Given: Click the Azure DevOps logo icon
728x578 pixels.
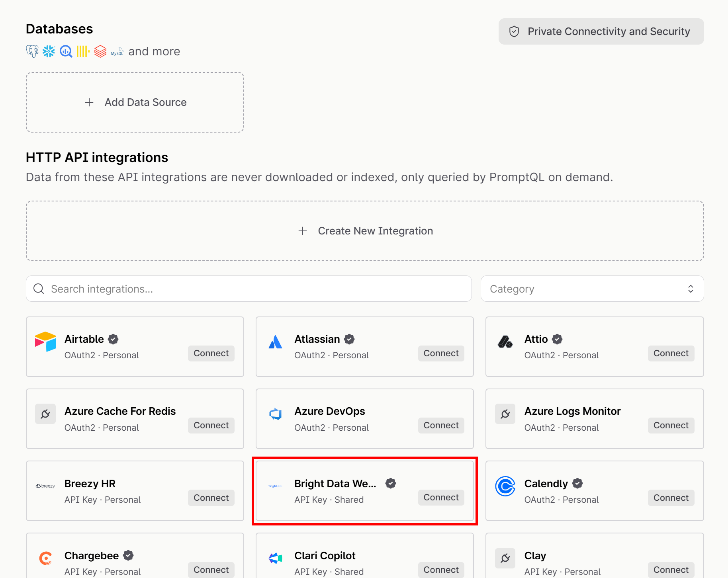Looking at the screenshot, I should pyautogui.click(x=275, y=414).
